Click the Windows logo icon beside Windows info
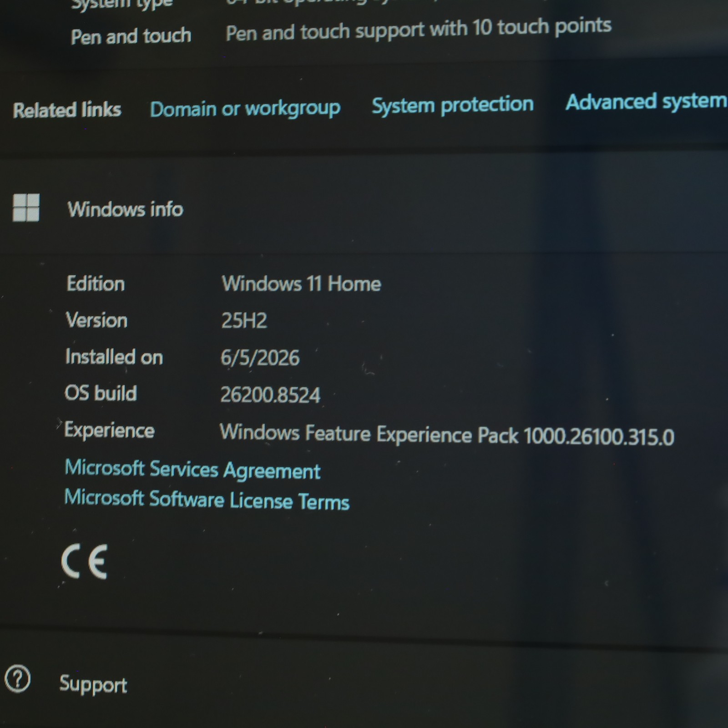This screenshot has width=728, height=728. click(x=26, y=207)
